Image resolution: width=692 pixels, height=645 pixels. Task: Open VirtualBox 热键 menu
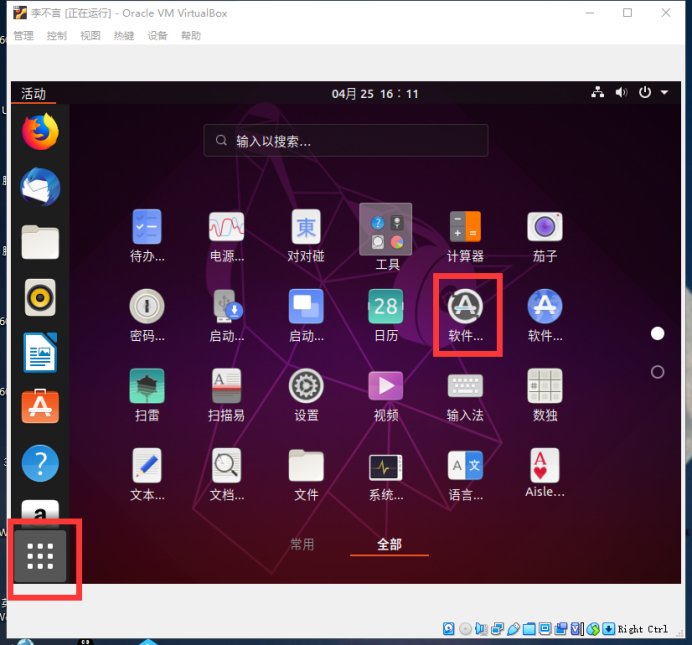point(124,36)
